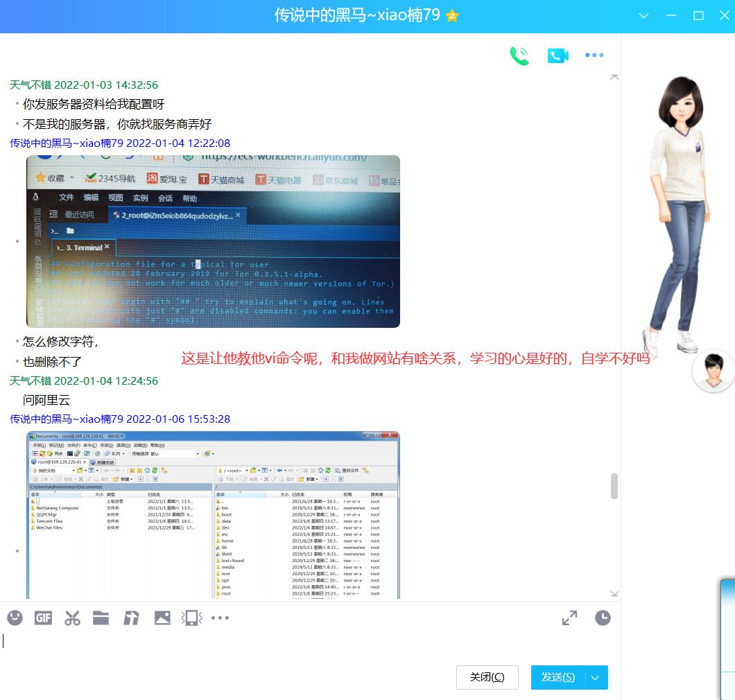Click the 发送(S) send button
The width and height of the screenshot is (735, 700).
pyautogui.click(x=557, y=678)
